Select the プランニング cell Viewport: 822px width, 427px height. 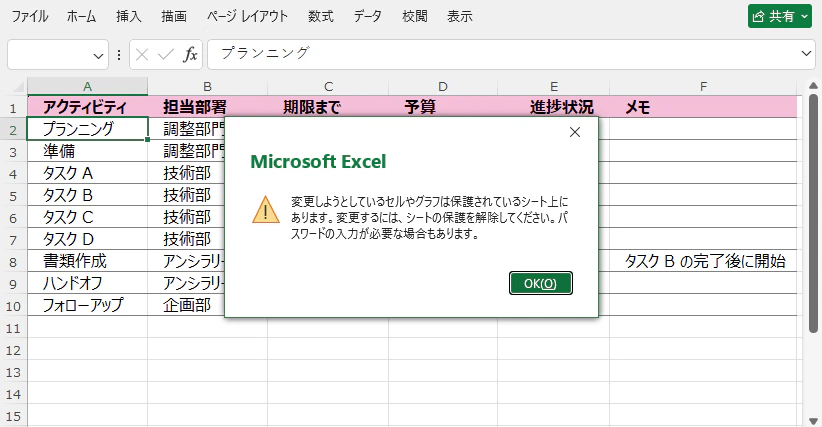click(x=88, y=129)
